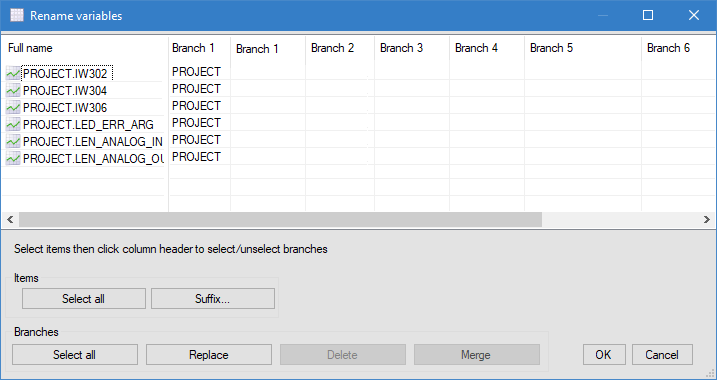
Task: Click Select all in Branches group
Action: pyautogui.click(x=75, y=354)
